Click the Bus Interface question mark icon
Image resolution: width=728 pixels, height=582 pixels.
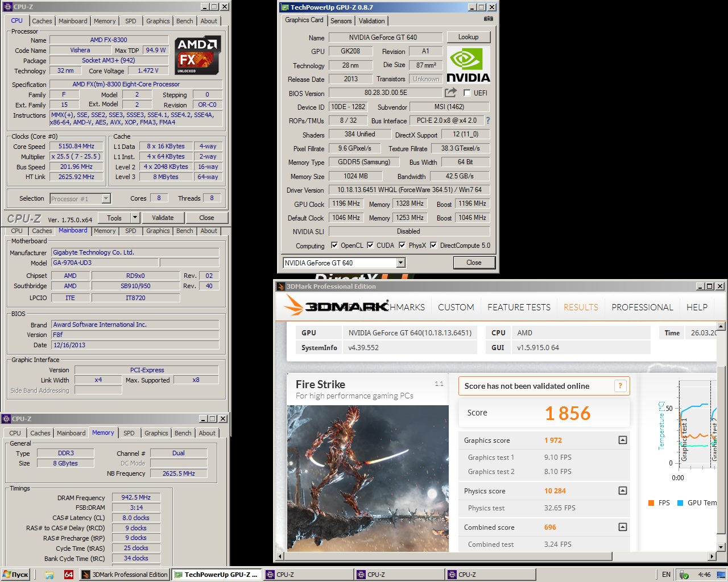tap(487, 120)
